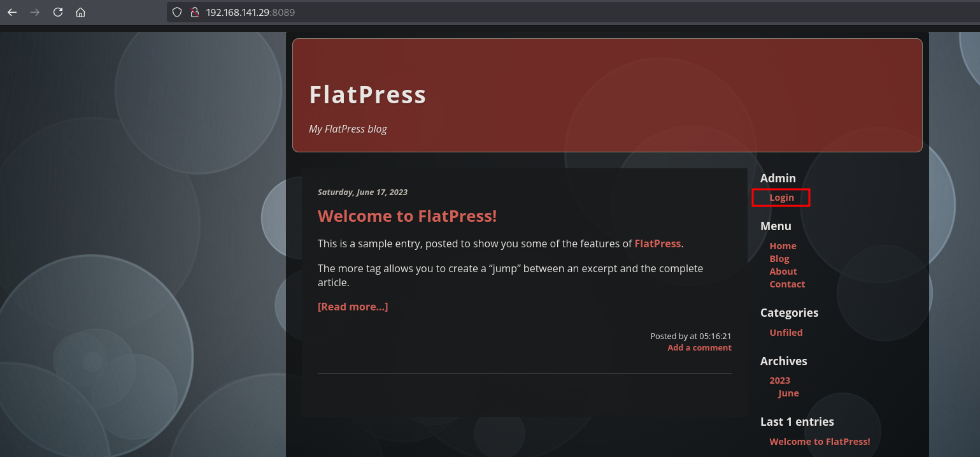Select Home in the sidebar menu
Viewport: 980px width, 457px height.
pyautogui.click(x=783, y=246)
